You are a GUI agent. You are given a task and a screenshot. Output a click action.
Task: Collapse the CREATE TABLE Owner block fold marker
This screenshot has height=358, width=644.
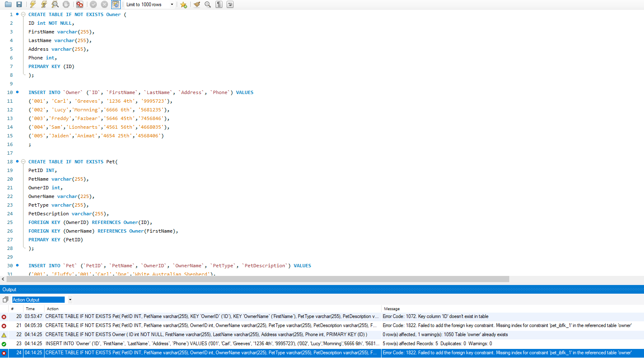click(x=23, y=14)
